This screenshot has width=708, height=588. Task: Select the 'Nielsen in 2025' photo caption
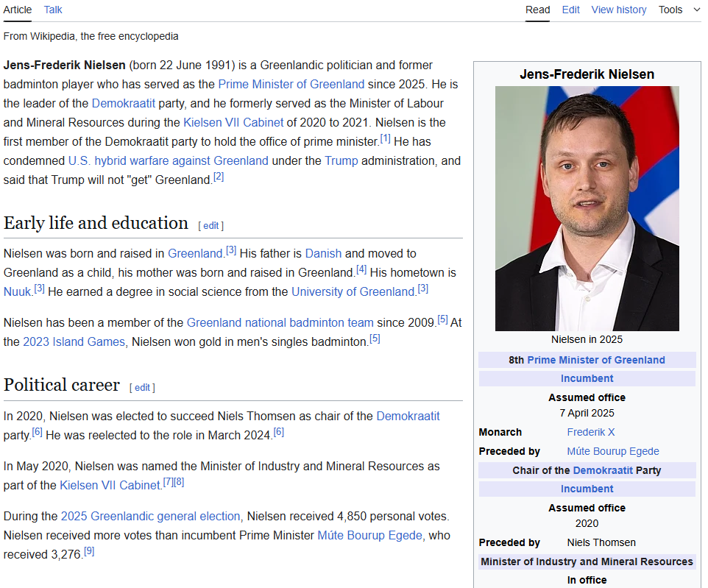point(587,339)
